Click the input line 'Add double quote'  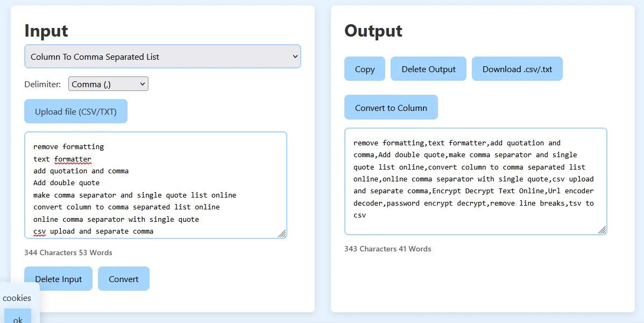(67, 183)
